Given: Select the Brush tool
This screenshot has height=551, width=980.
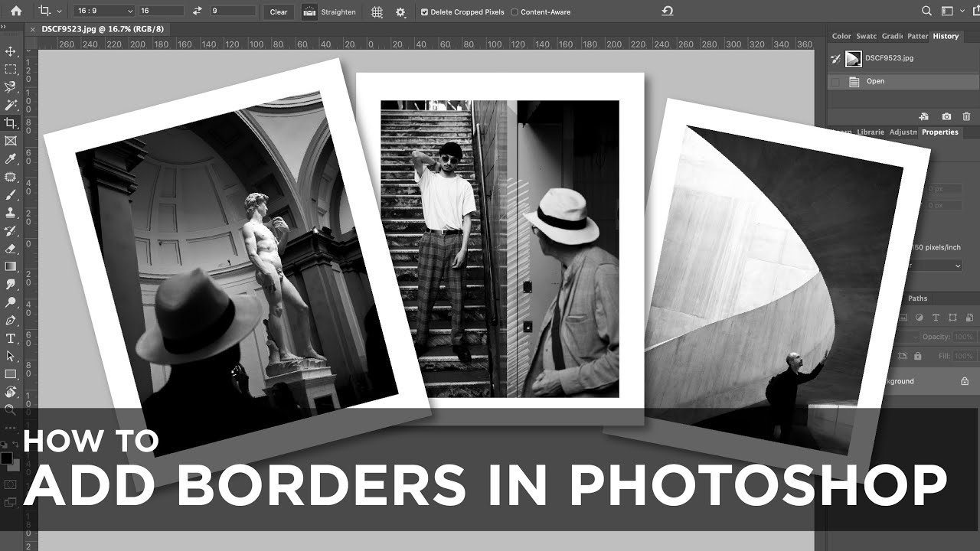Looking at the screenshot, I should pyautogui.click(x=11, y=195).
